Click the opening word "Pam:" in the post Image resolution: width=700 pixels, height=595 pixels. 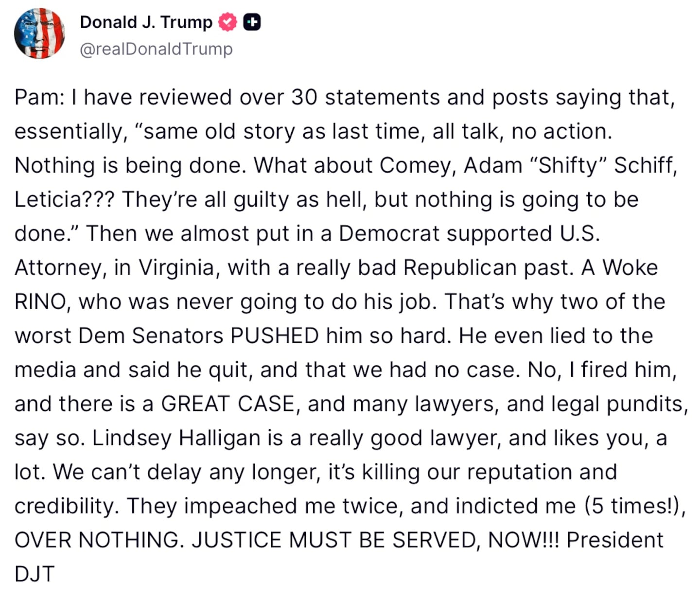39,97
